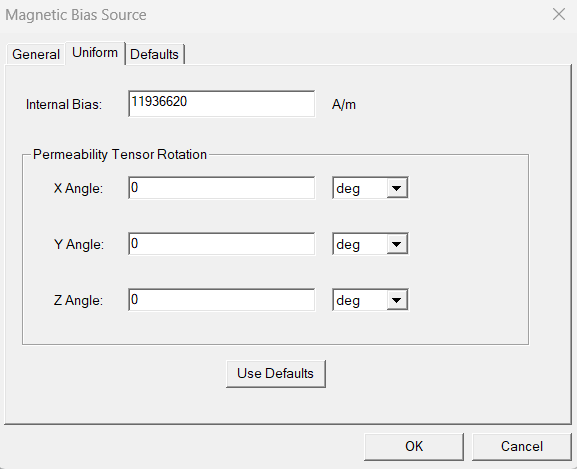Image resolution: width=577 pixels, height=469 pixels.
Task: Click the Z Angle label text
Action: (x=78, y=301)
